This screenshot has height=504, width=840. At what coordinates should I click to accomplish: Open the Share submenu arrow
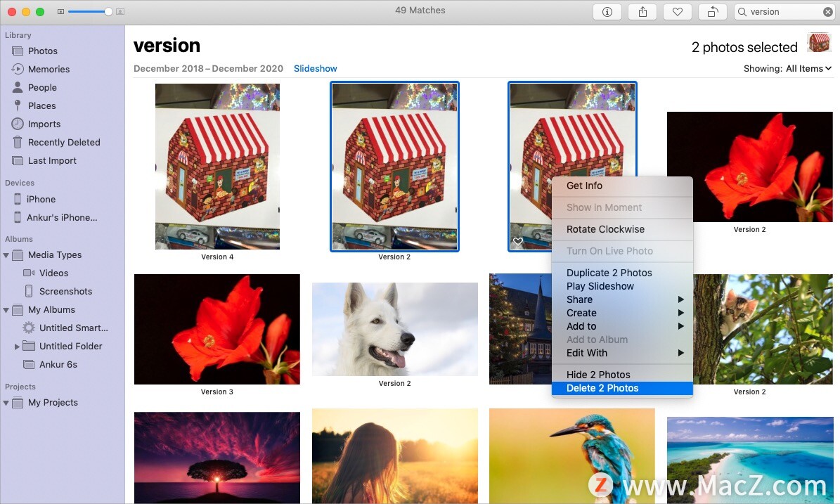[681, 299]
